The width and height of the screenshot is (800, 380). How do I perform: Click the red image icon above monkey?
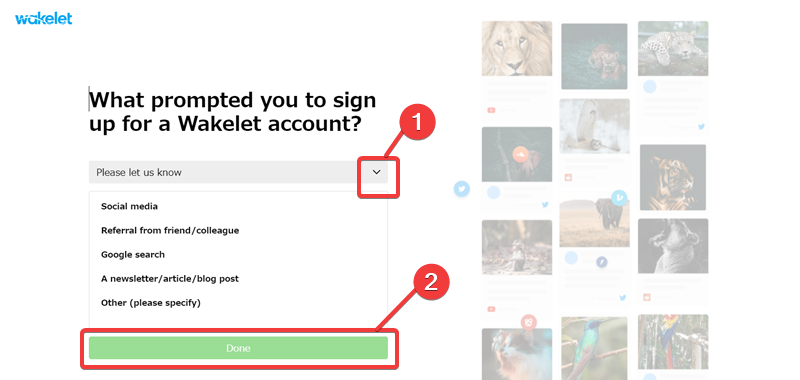[529, 322]
